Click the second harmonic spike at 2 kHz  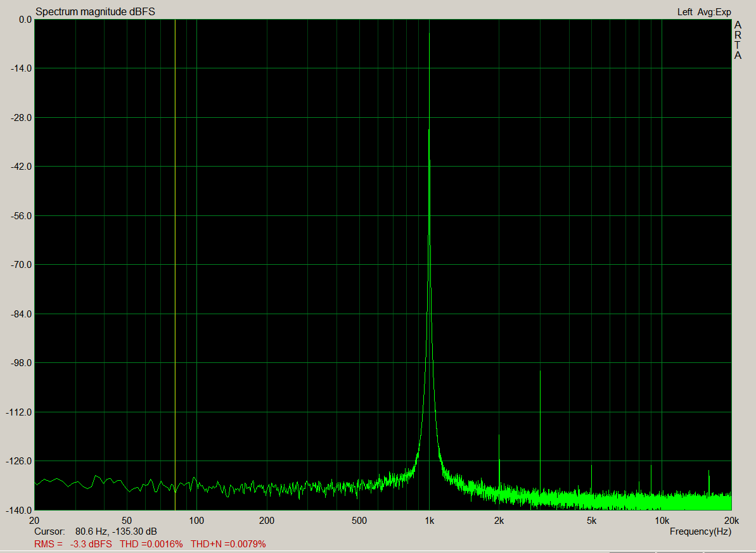tap(499, 463)
